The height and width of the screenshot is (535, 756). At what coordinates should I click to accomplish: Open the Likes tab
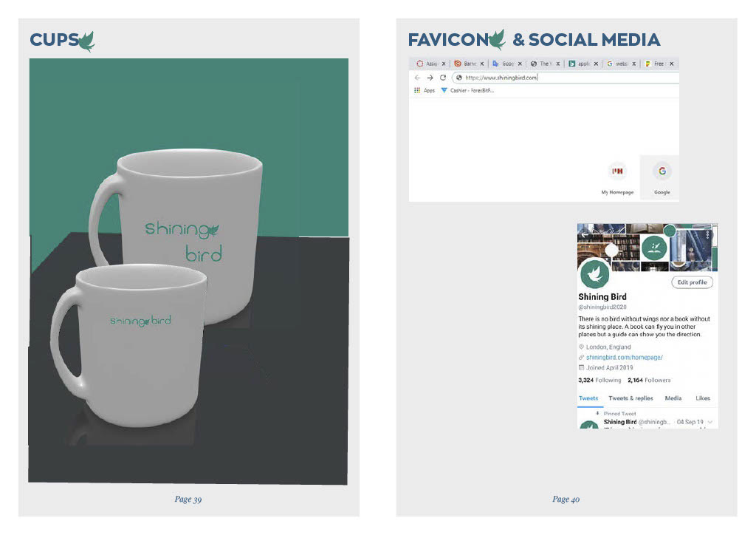[703, 398]
